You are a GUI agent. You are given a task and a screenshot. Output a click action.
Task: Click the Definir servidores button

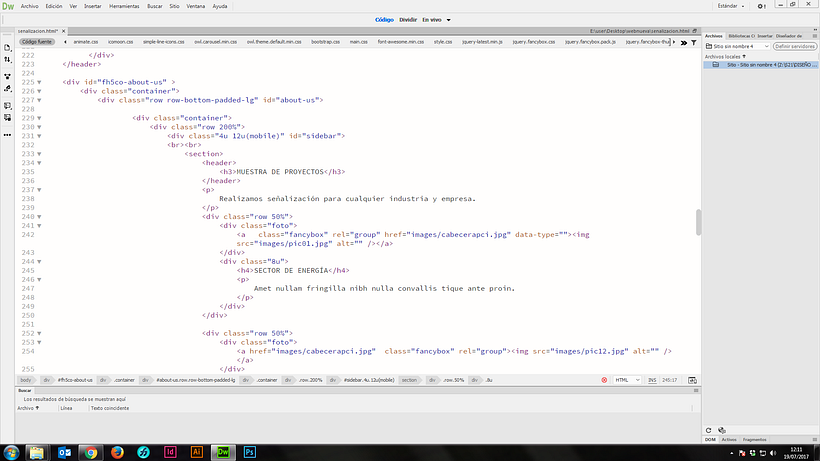(x=795, y=47)
